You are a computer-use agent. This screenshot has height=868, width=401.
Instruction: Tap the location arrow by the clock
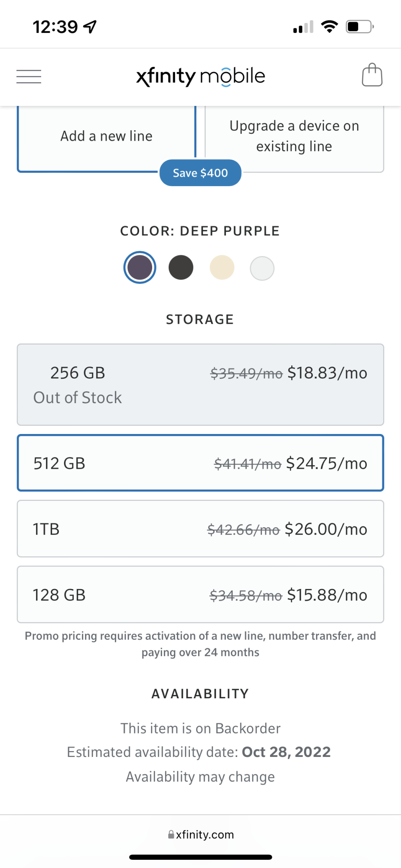(x=90, y=27)
